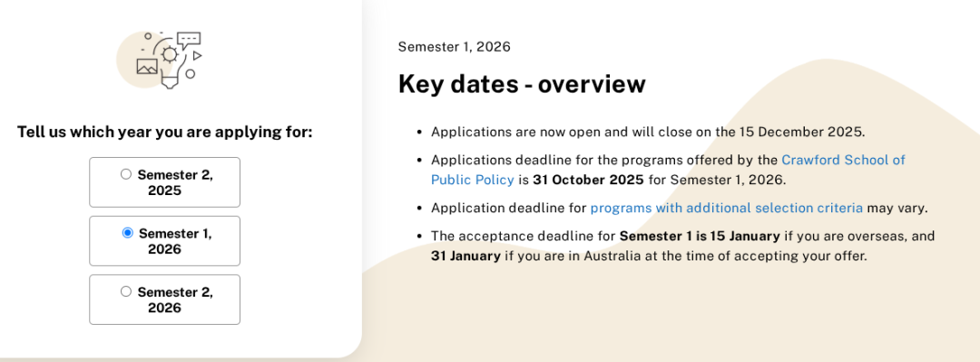Click the bold '31 October 2025' date
The image size is (980, 362).
[588, 180]
